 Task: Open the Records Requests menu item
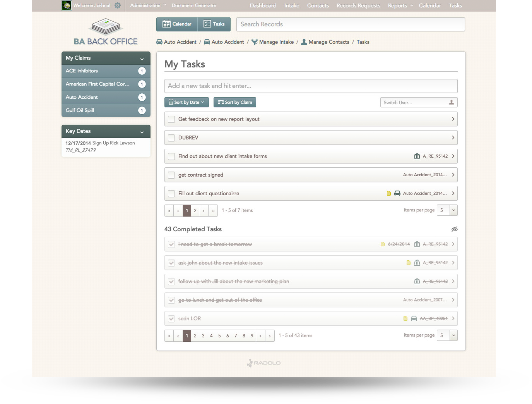point(358,5)
